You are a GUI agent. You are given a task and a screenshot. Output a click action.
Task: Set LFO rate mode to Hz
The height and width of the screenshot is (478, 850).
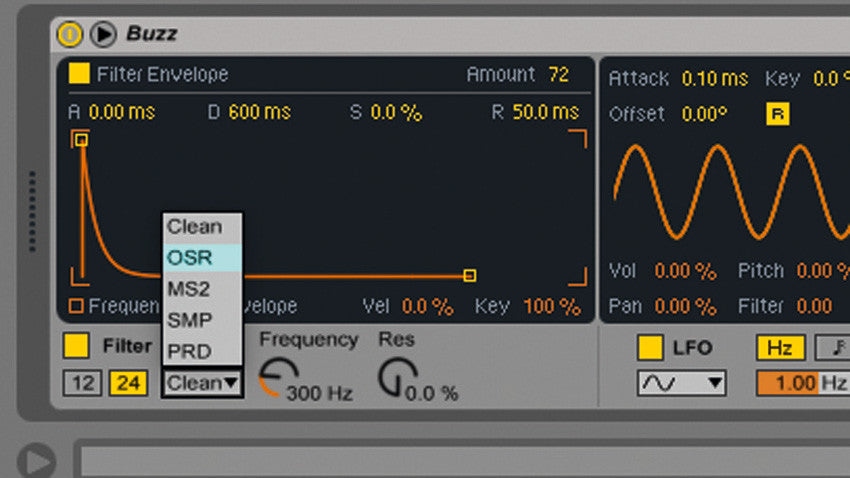[780, 348]
